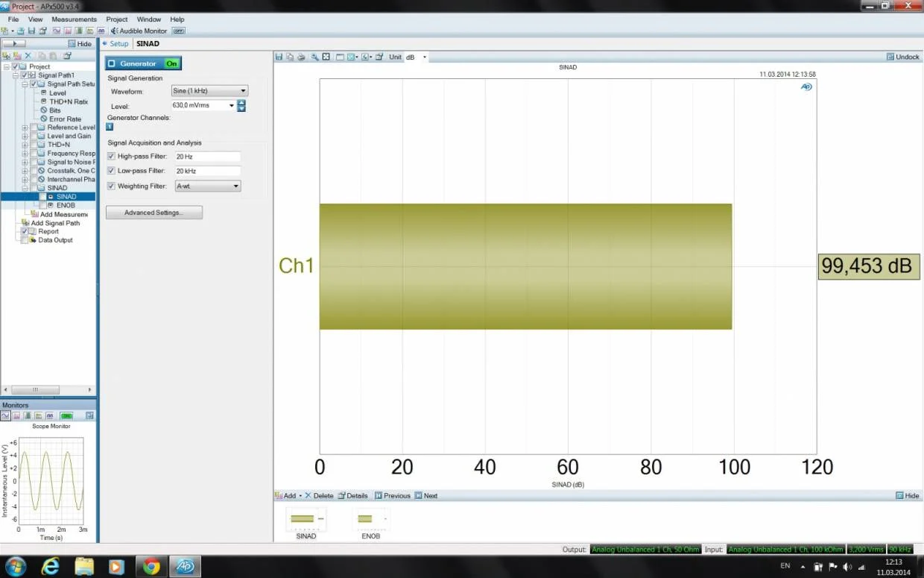Open the Level units dropdown arrow
924x578 pixels.
[x=231, y=105]
